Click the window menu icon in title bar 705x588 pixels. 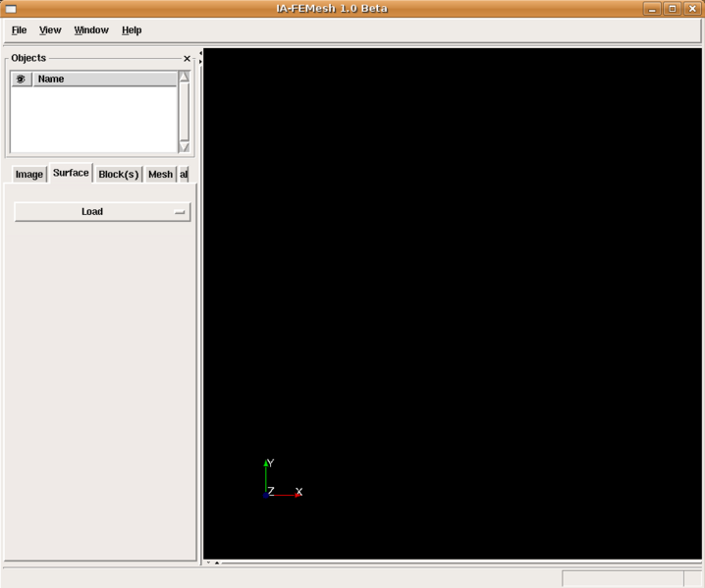coord(11,9)
